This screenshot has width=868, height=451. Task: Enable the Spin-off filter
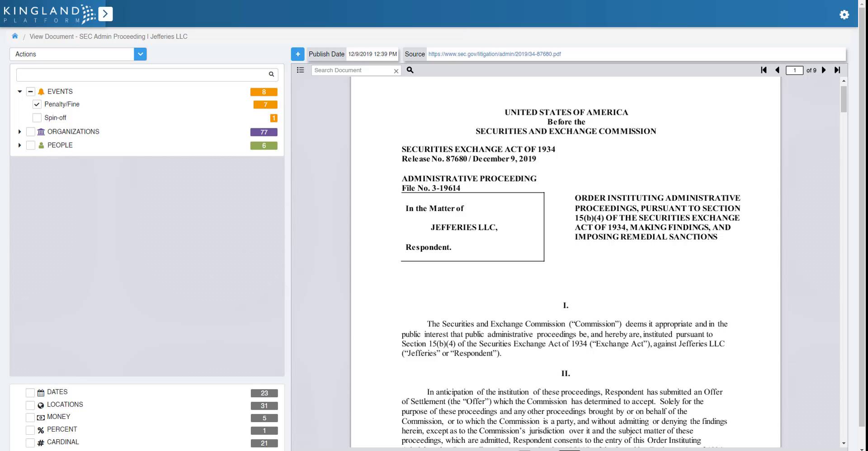[36, 117]
